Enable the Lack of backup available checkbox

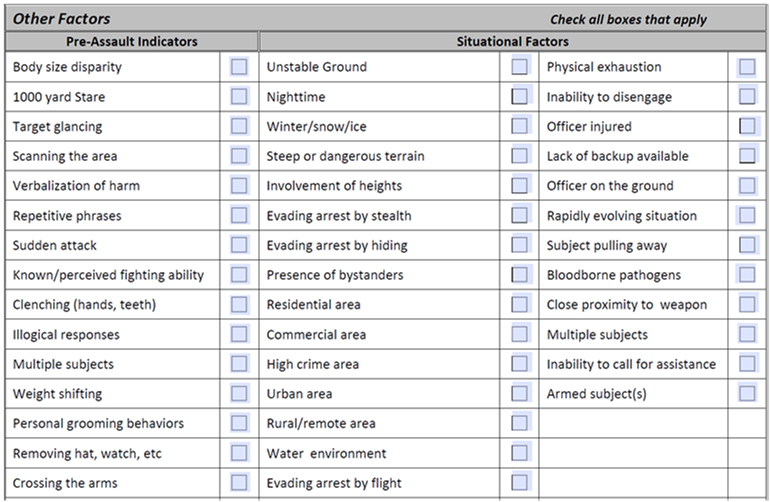747,156
